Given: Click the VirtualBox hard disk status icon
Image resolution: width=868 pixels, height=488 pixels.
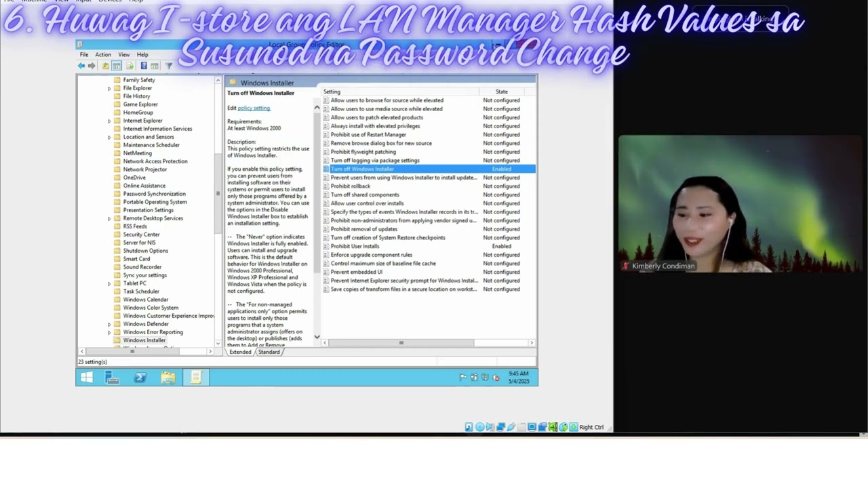Looking at the screenshot, I should (469, 427).
